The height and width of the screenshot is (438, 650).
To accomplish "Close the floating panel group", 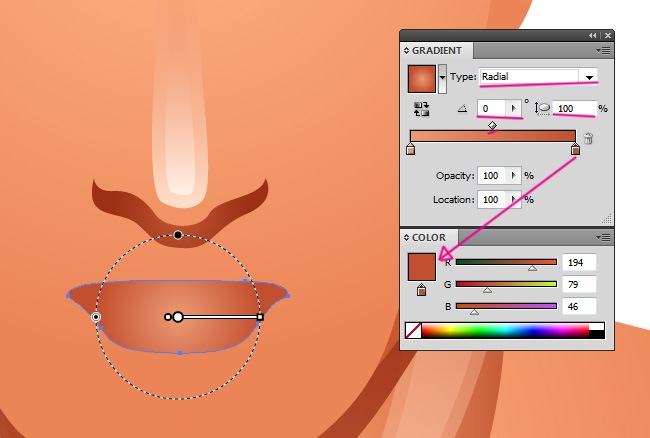I will click(x=608, y=36).
